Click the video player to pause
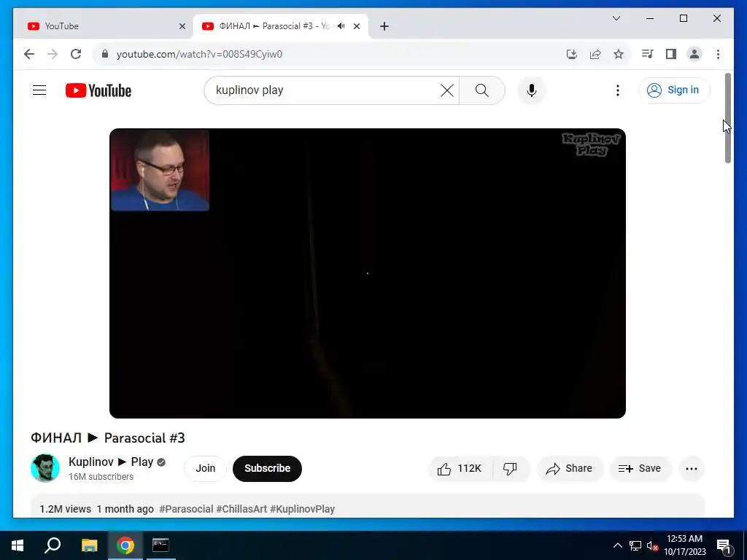This screenshot has height=560, width=747. click(x=368, y=273)
